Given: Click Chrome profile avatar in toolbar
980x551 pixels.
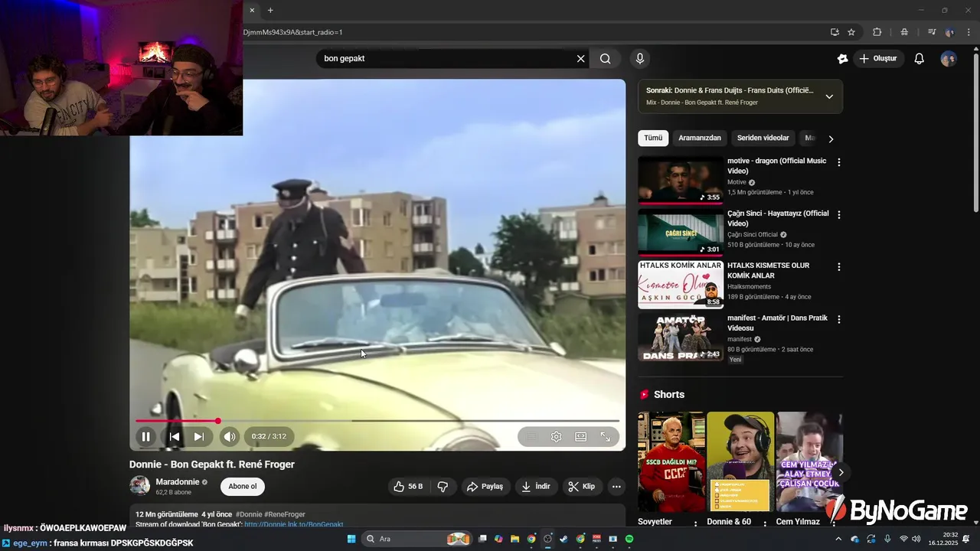Looking at the screenshot, I should click(x=949, y=32).
